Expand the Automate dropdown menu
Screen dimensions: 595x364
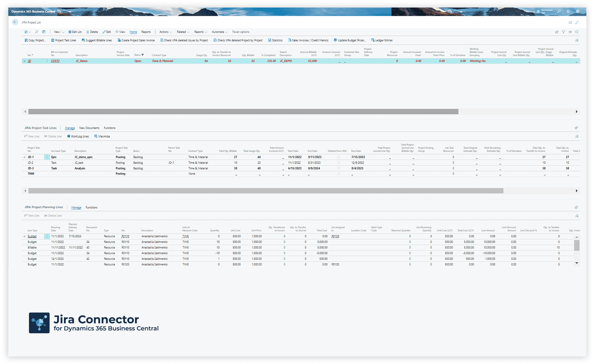(220, 32)
